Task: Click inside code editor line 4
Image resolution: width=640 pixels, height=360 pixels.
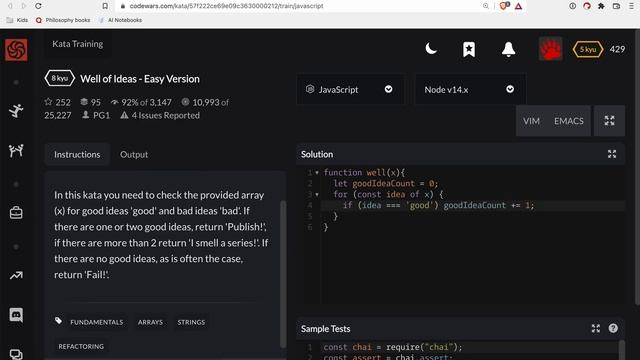Action: point(473,205)
